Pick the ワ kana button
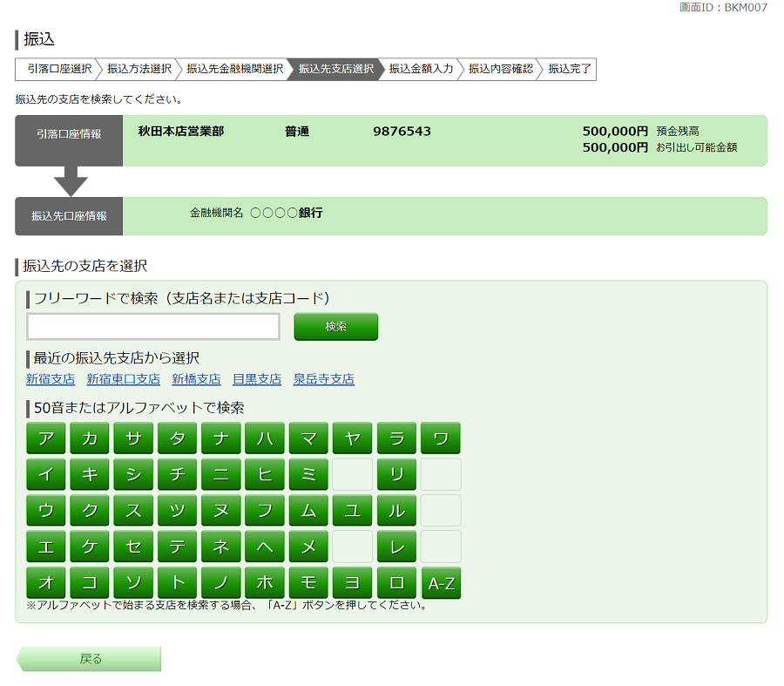 point(441,438)
